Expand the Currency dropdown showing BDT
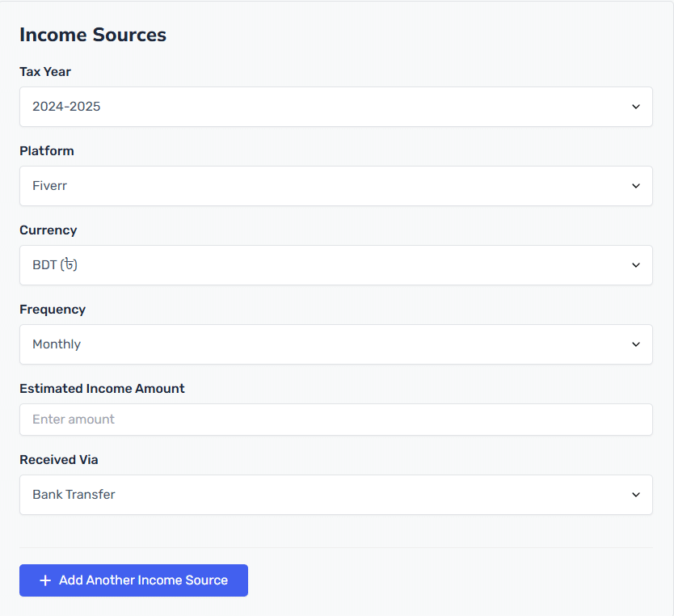Viewport: 674px width, 616px height. point(336,265)
